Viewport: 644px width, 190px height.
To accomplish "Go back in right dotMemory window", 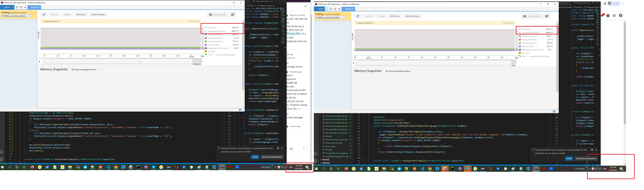I will click(x=331, y=9).
